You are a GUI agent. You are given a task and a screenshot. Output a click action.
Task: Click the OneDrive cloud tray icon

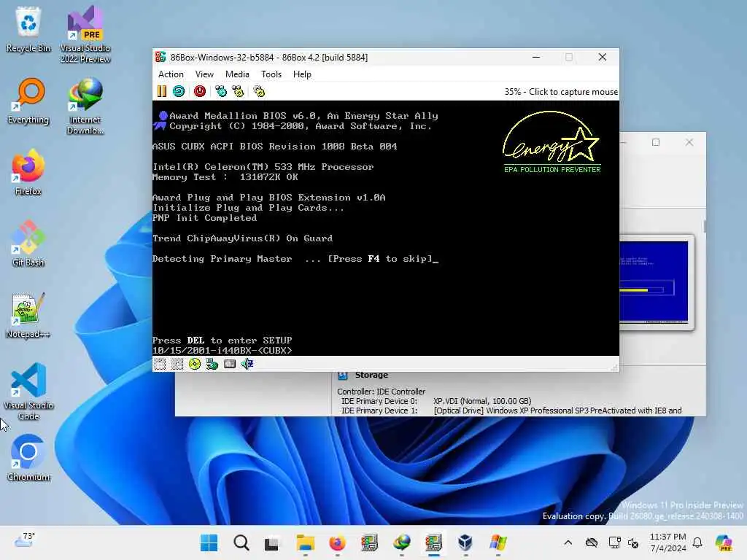click(592, 542)
